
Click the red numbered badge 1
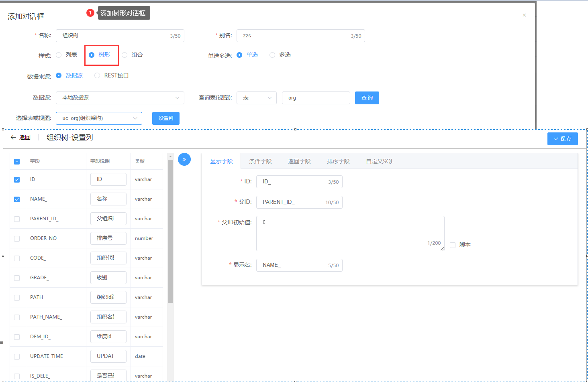[x=90, y=13]
